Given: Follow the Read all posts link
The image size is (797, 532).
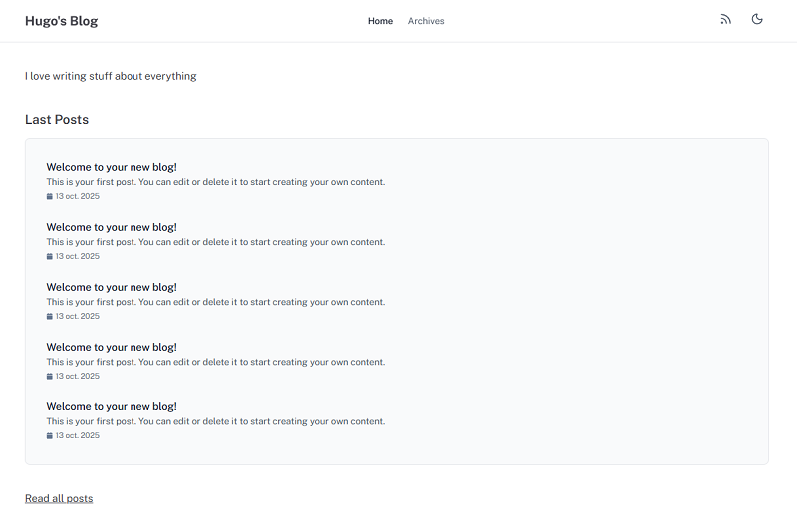Looking at the screenshot, I should [x=59, y=498].
